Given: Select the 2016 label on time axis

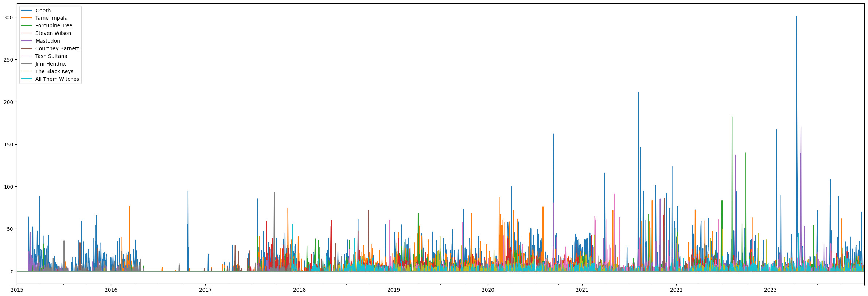Looking at the screenshot, I should pos(111,290).
